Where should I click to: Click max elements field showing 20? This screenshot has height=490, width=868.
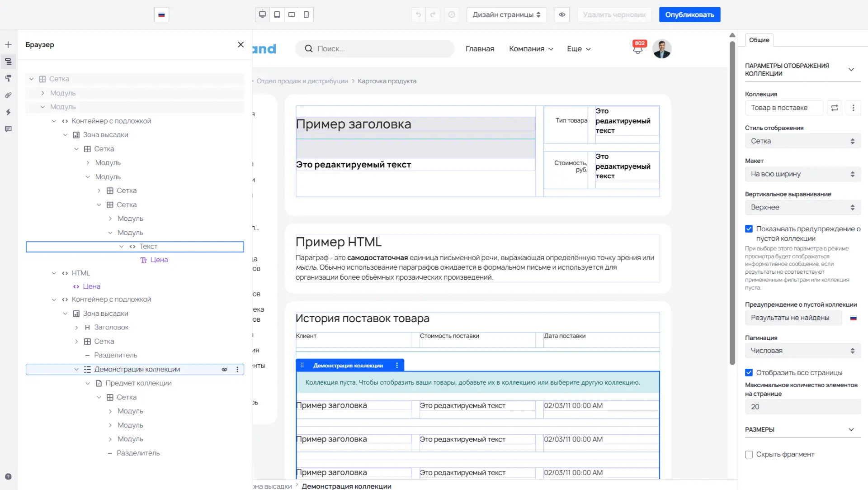802,407
